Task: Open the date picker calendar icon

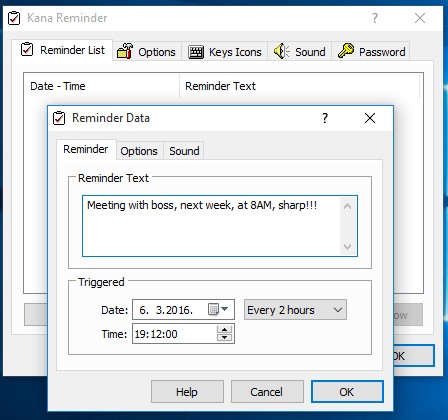Action: (x=213, y=309)
